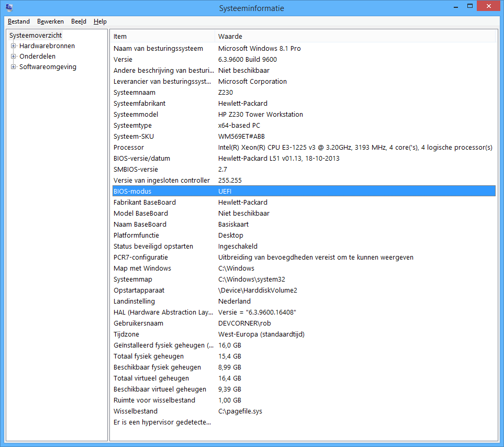This screenshot has width=504, height=447.
Task: Select the Onderdelen tree item label
Action: pos(37,57)
